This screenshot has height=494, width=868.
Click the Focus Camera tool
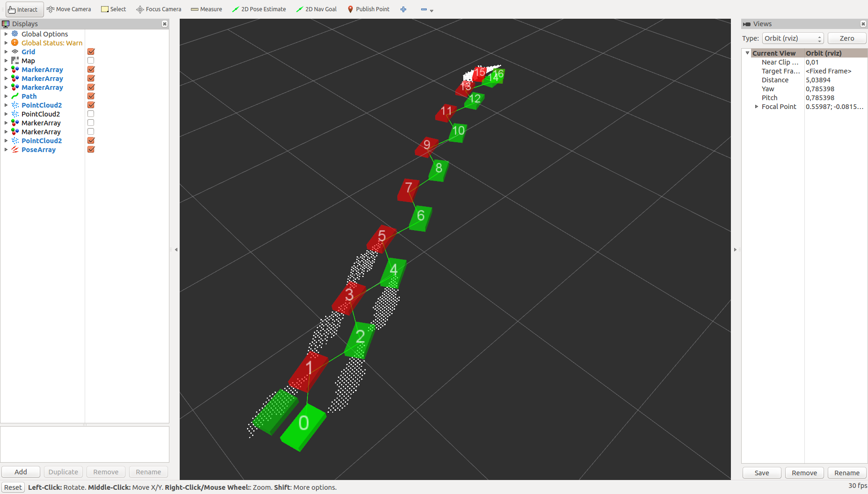pyautogui.click(x=159, y=9)
